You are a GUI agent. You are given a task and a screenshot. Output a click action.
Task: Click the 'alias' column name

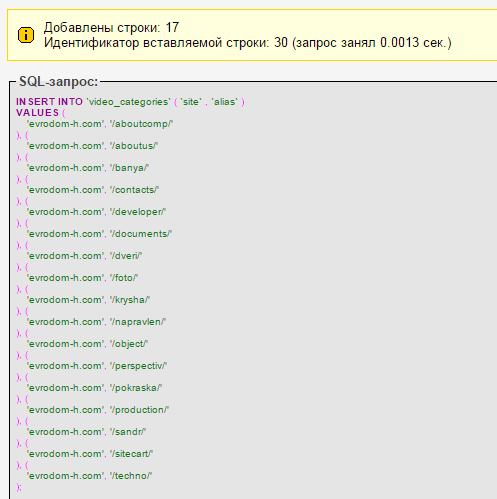click(x=225, y=102)
